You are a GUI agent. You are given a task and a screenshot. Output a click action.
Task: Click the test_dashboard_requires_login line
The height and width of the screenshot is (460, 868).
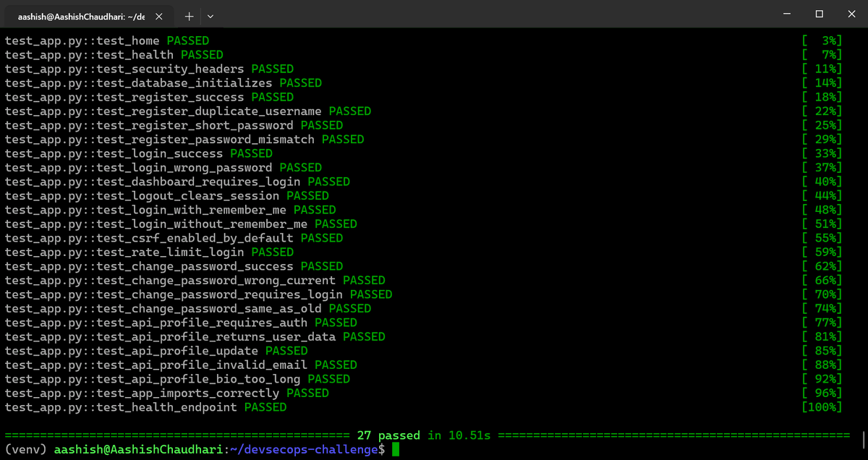coord(177,182)
